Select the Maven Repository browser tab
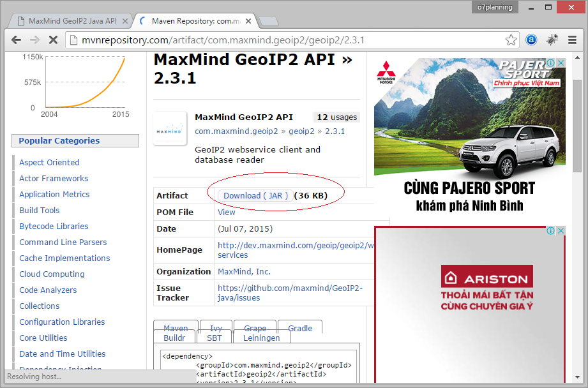The height and width of the screenshot is (388, 588). (195, 21)
